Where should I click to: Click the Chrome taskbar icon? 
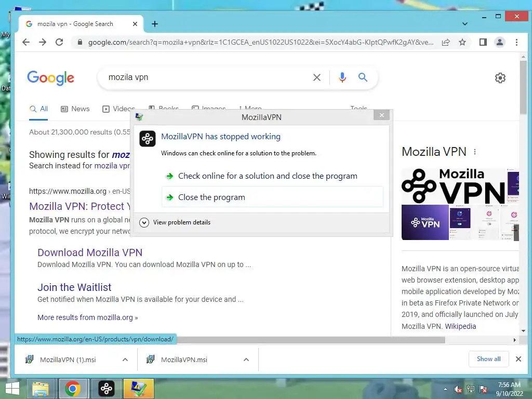point(73,389)
